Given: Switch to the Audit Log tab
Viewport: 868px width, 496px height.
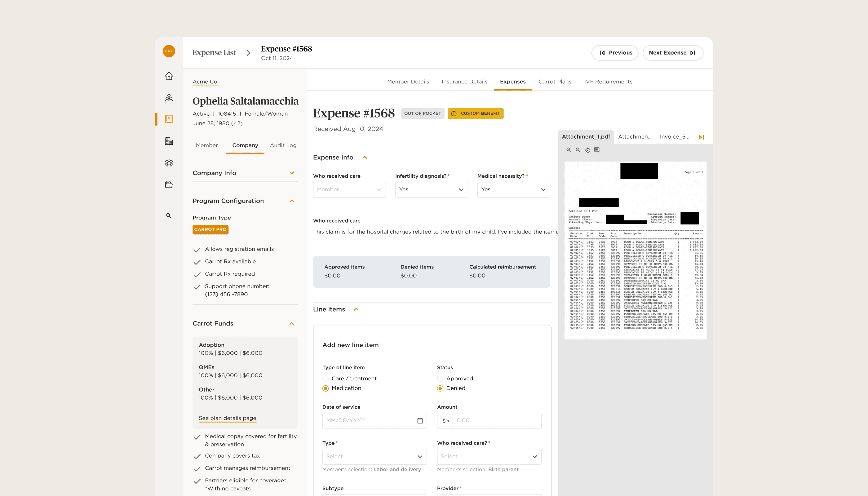Looking at the screenshot, I should 283,145.
